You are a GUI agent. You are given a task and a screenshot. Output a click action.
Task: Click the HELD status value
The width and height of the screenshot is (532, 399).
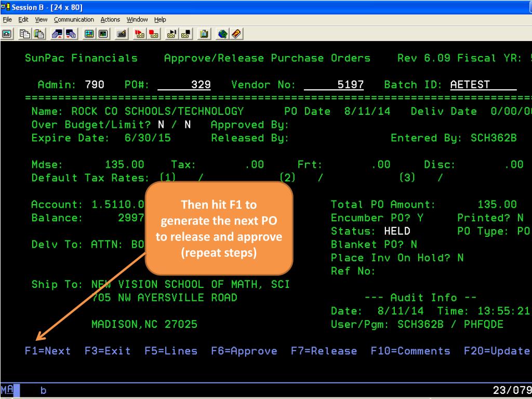pyautogui.click(x=397, y=231)
